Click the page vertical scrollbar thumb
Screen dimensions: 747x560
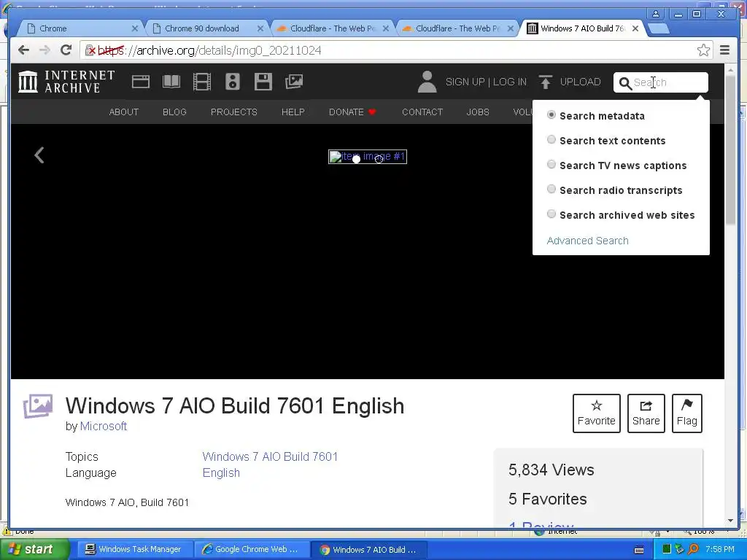pos(731,149)
